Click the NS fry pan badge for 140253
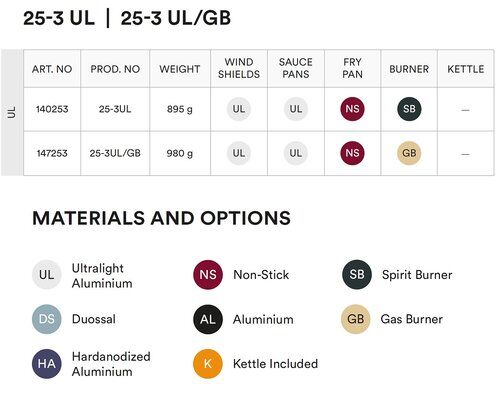Image resolution: width=500 pixels, height=400 pixels. click(x=352, y=109)
